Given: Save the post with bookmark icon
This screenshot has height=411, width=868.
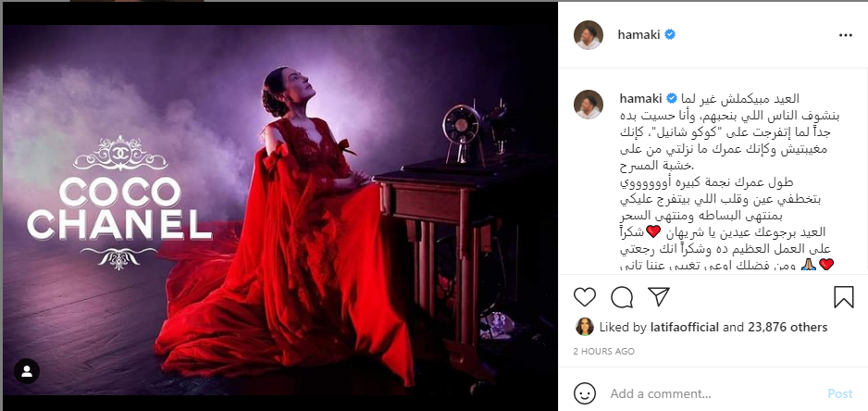Looking at the screenshot, I should tap(844, 297).
